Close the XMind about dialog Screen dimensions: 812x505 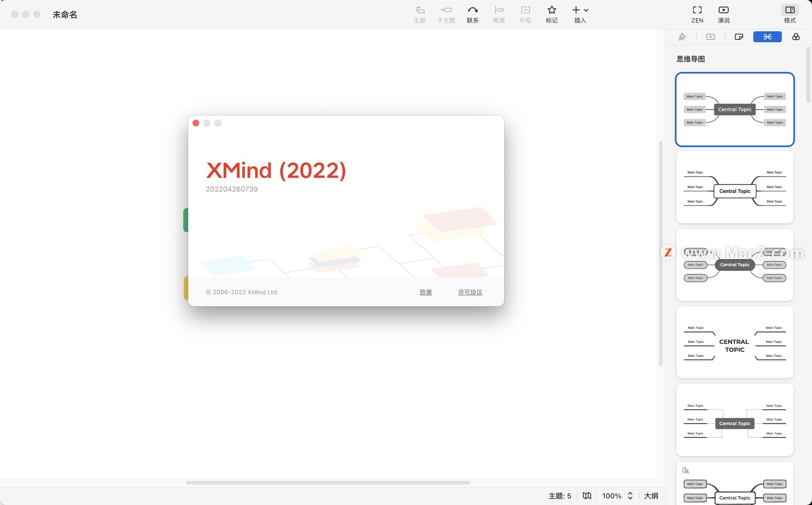tap(196, 123)
